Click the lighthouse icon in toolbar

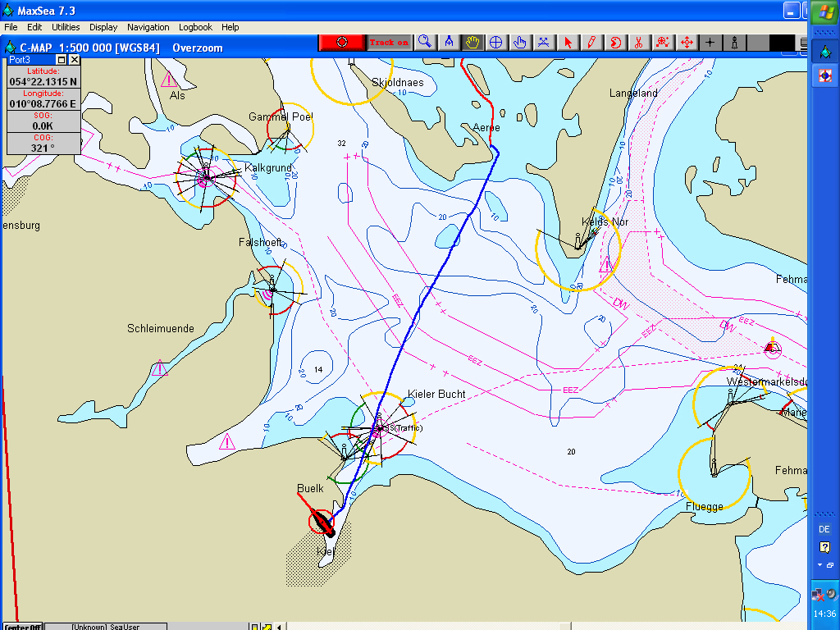[x=734, y=43]
